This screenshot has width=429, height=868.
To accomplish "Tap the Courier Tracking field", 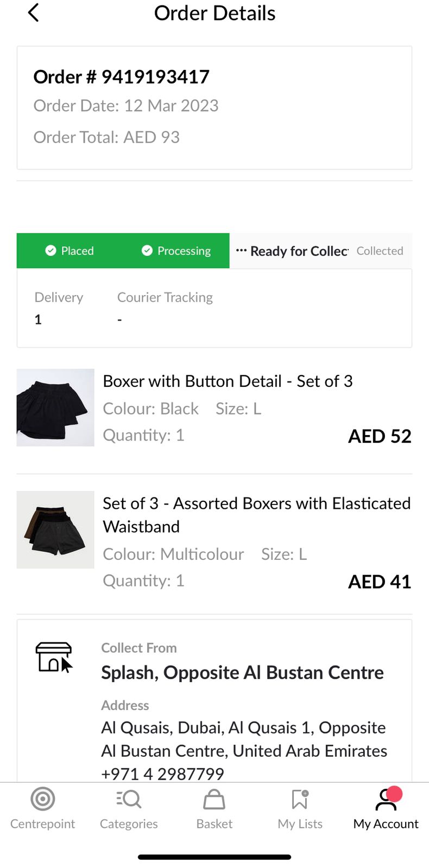I will pos(165,308).
